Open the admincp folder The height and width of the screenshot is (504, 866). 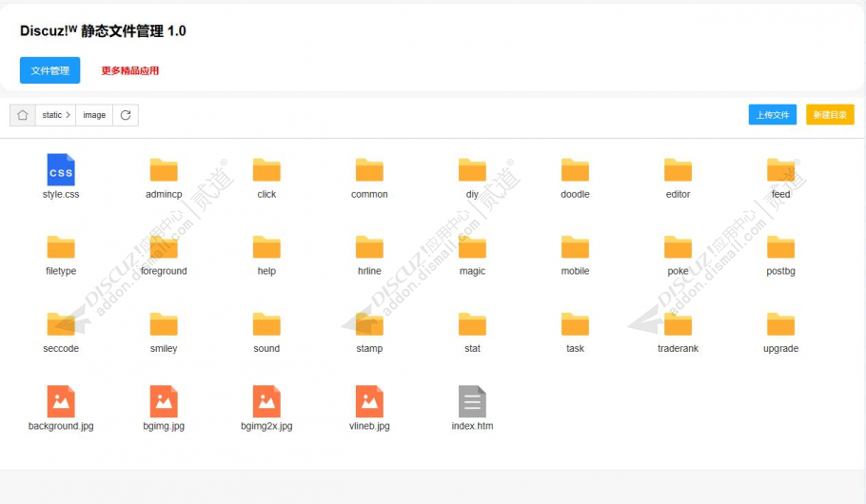tap(164, 170)
